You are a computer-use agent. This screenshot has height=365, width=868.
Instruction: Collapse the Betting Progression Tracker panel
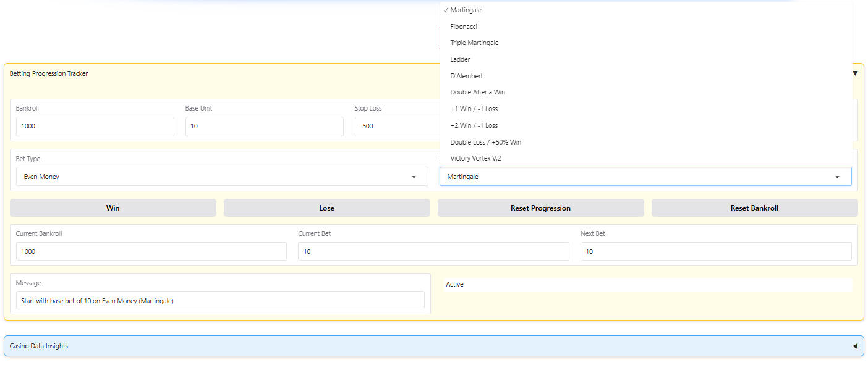855,73
